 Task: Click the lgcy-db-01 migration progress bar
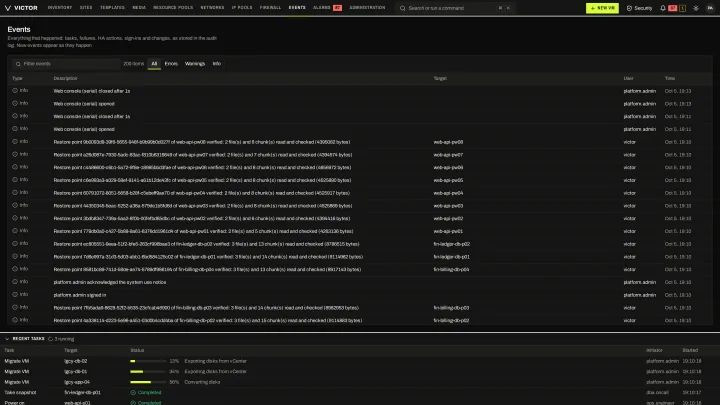click(148, 371)
